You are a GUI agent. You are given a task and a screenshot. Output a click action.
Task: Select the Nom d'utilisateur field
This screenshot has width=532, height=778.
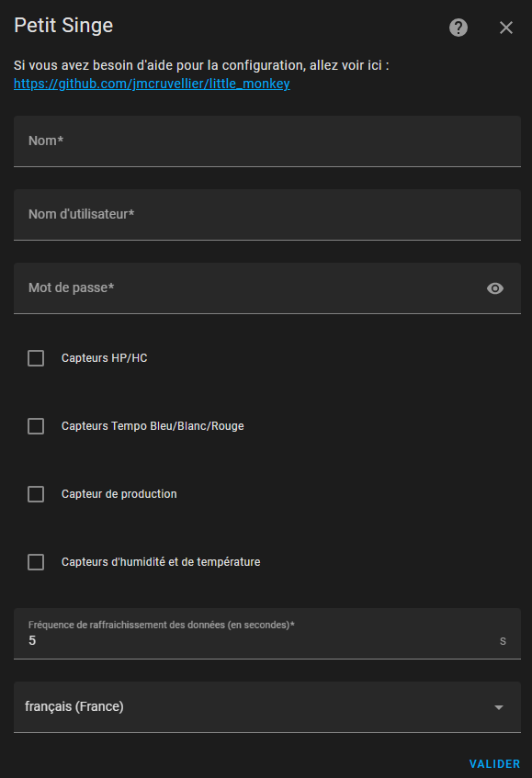(x=267, y=215)
